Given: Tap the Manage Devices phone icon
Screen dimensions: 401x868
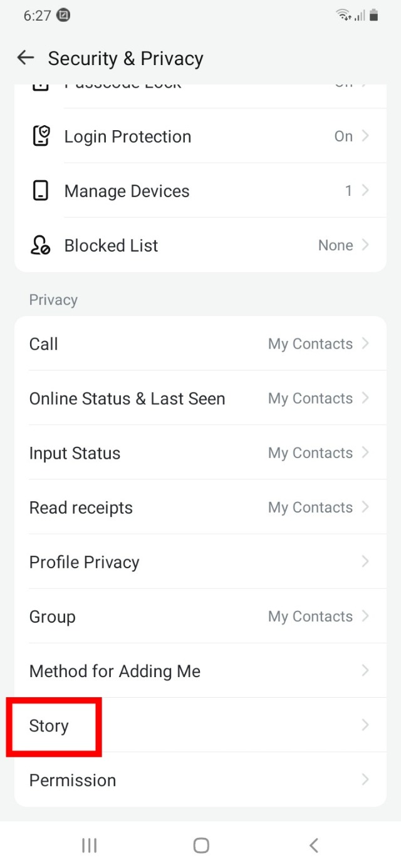Looking at the screenshot, I should [41, 191].
